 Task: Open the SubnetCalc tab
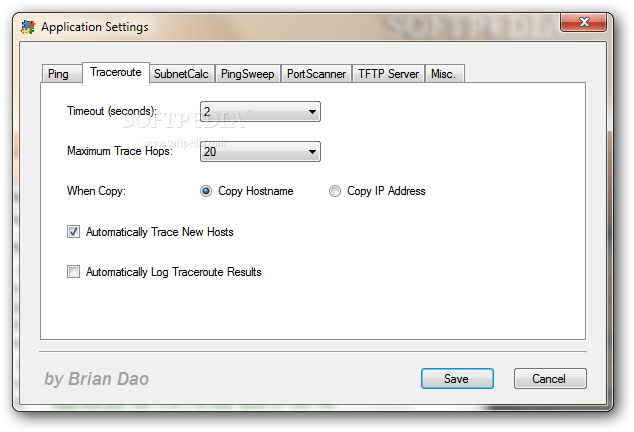click(x=181, y=74)
